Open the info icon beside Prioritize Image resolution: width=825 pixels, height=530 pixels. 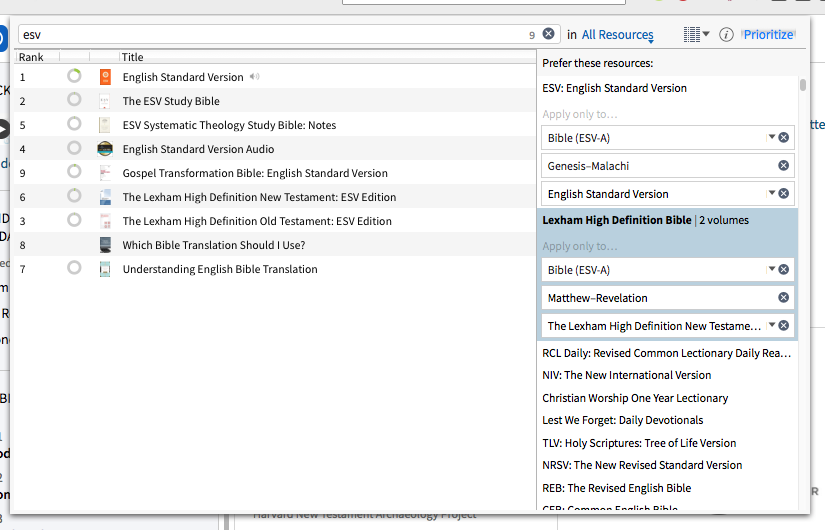pos(726,35)
